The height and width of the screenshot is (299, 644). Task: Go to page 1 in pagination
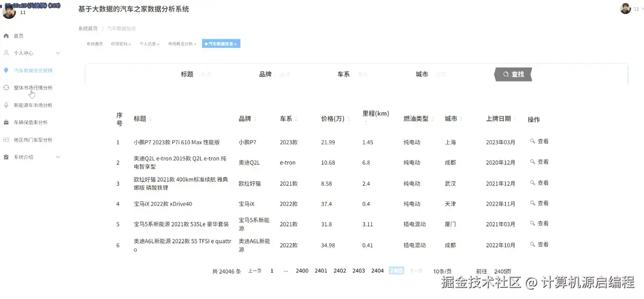tap(272, 271)
